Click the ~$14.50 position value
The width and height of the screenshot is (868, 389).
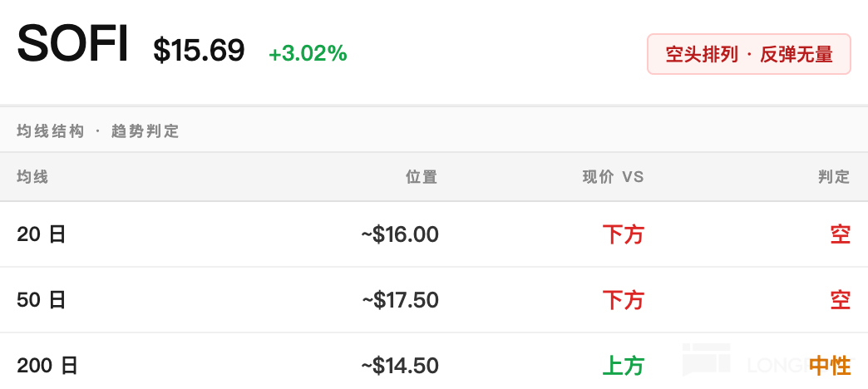400,366
